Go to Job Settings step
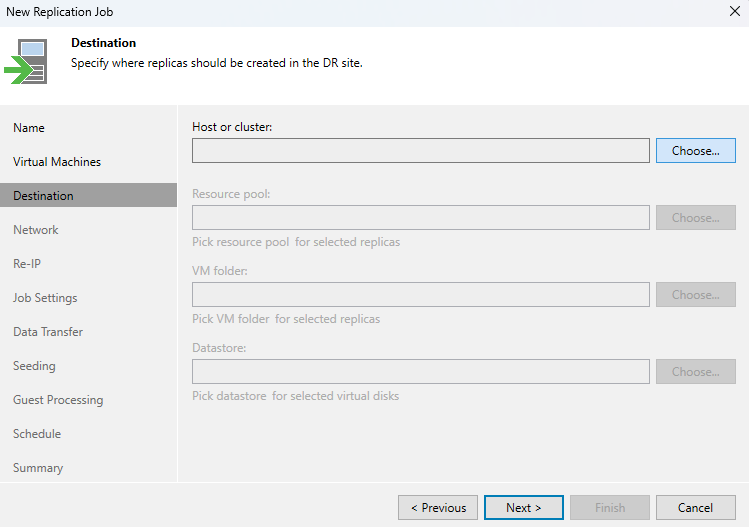The width and height of the screenshot is (749, 527). [45, 298]
